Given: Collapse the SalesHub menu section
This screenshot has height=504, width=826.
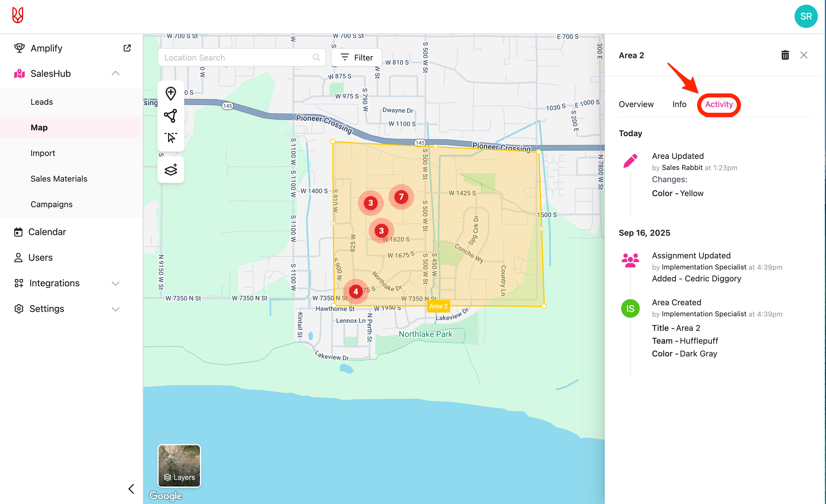Looking at the screenshot, I should point(115,73).
